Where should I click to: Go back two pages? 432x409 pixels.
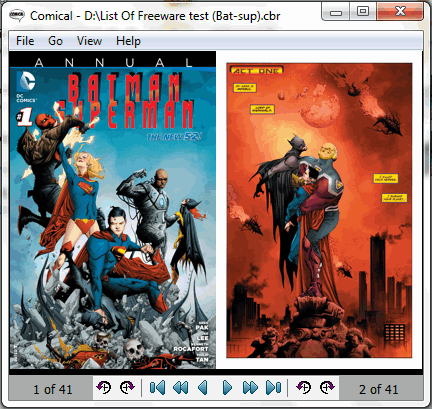[180, 388]
